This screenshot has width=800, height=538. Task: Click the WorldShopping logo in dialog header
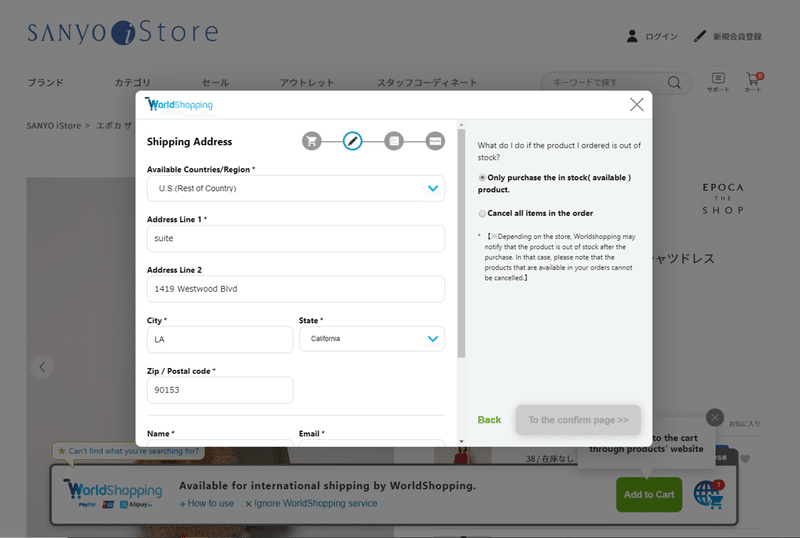tap(179, 104)
